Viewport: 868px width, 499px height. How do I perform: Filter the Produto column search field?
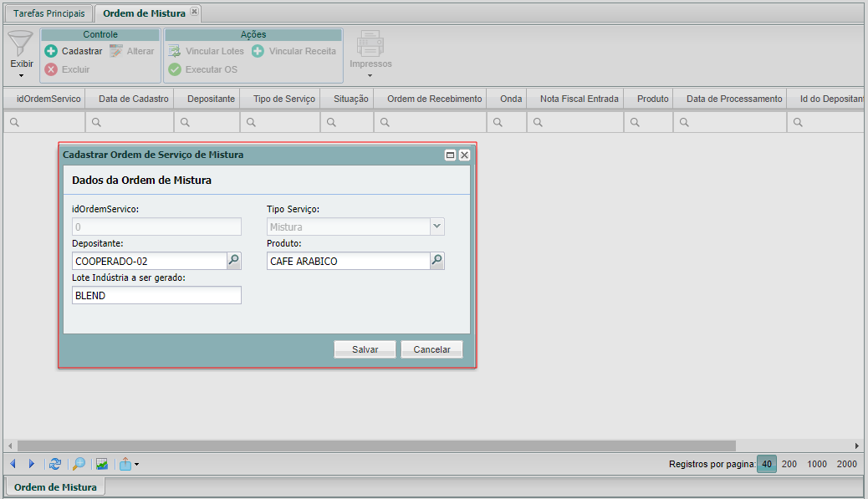coord(648,122)
